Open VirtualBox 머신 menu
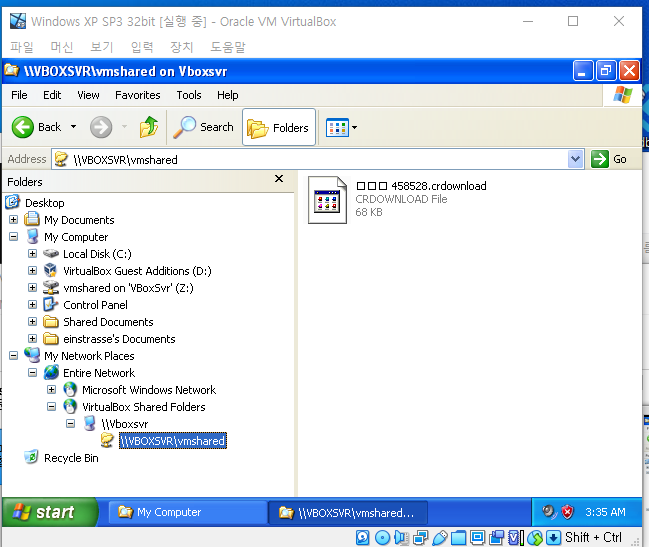 [62, 47]
